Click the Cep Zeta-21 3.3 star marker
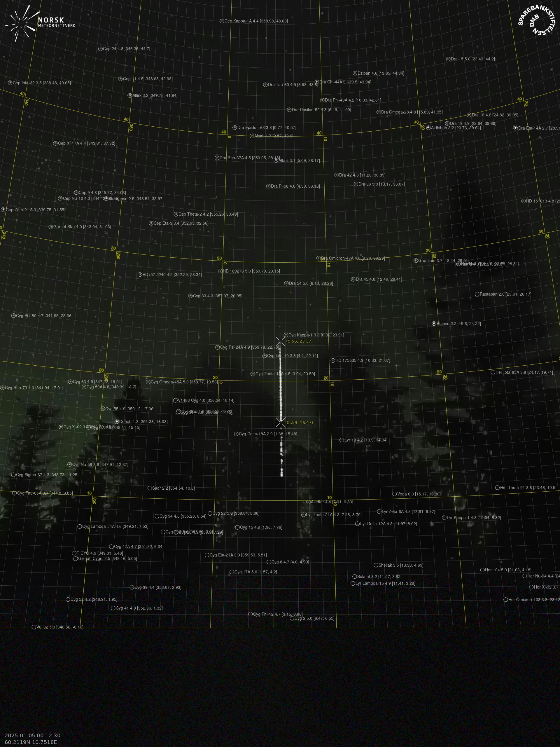This screenshot has height=747, width=560. pos(3,210)
